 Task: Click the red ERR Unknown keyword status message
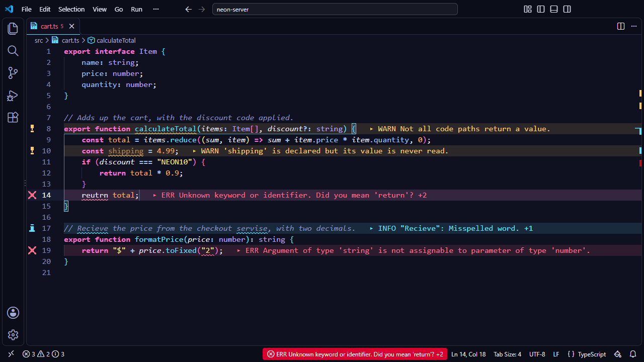pyautogui.click(x=355, y=354)
